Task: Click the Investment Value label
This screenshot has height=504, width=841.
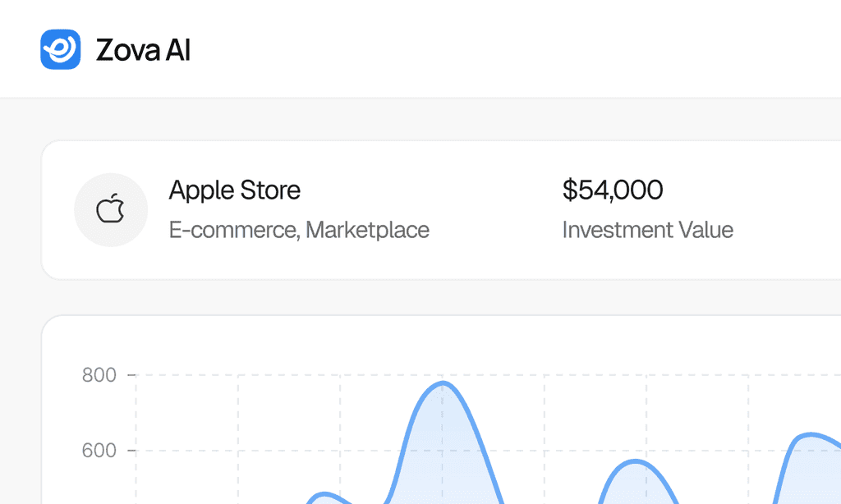Action: click(x=647, y=230)
